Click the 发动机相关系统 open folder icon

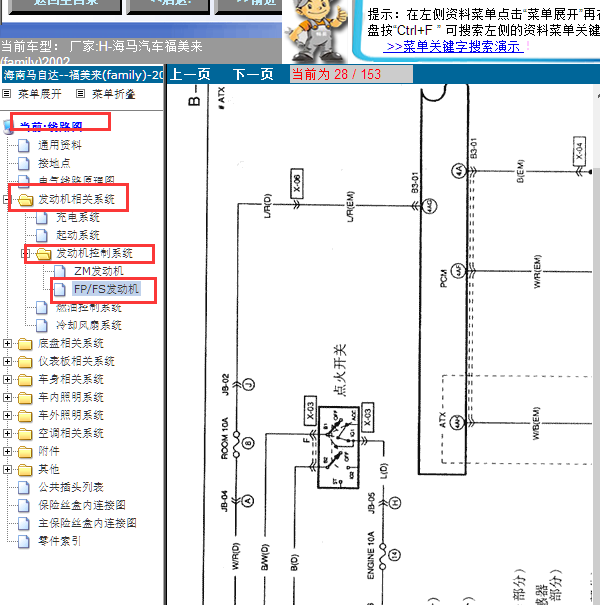pos(25,199)
